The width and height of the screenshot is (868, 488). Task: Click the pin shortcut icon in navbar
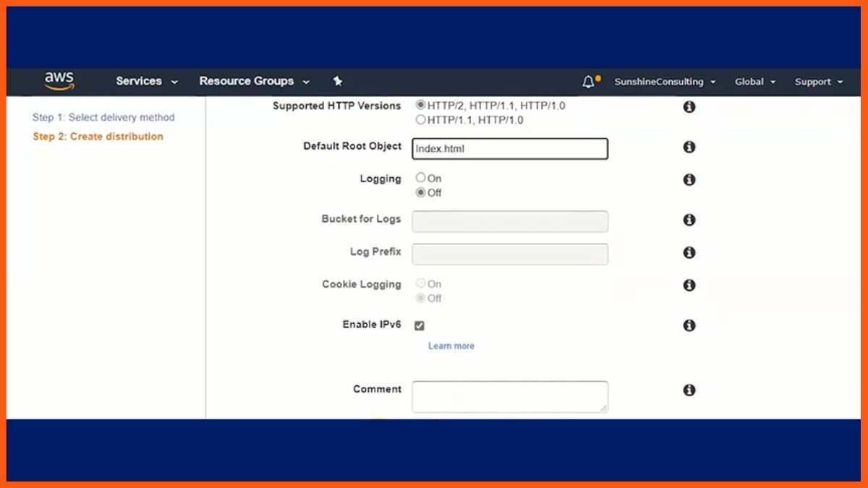(x=337, y=81)
